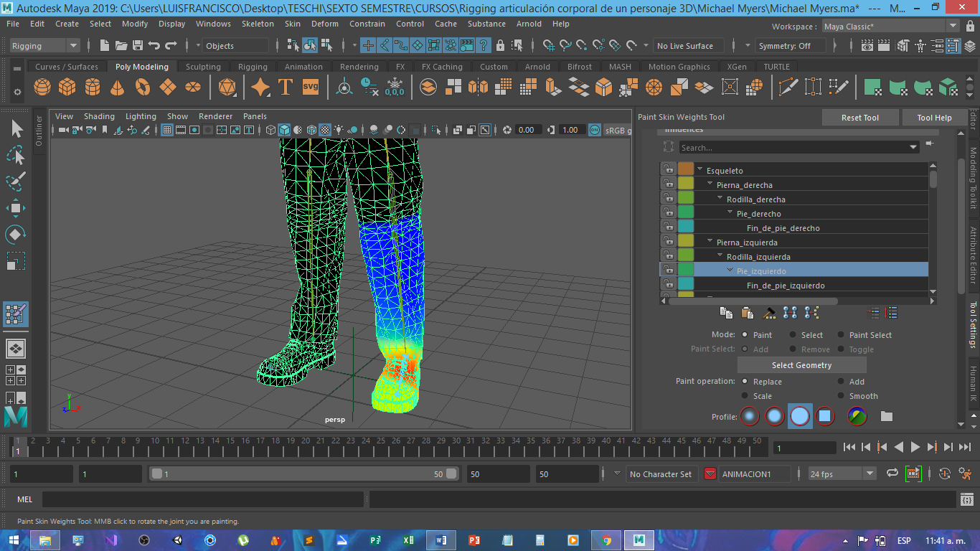The height and width of the screenshot is (551, 980).
Task: Create a polygon cylinder from the shelf
Action: 93,88
